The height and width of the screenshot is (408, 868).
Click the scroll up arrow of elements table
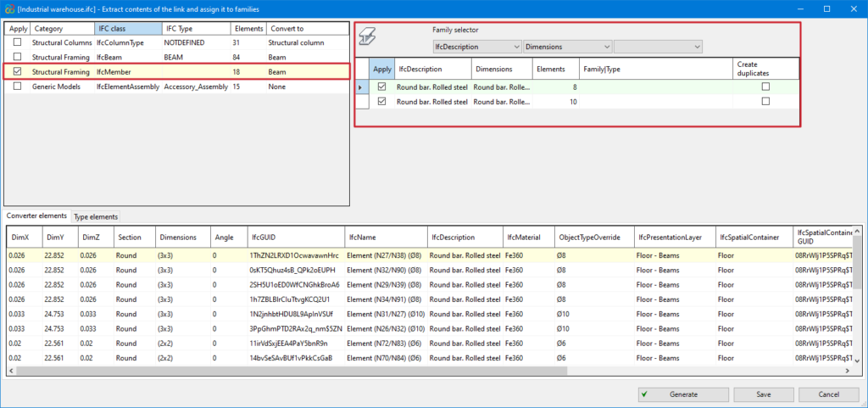[858, 231]
